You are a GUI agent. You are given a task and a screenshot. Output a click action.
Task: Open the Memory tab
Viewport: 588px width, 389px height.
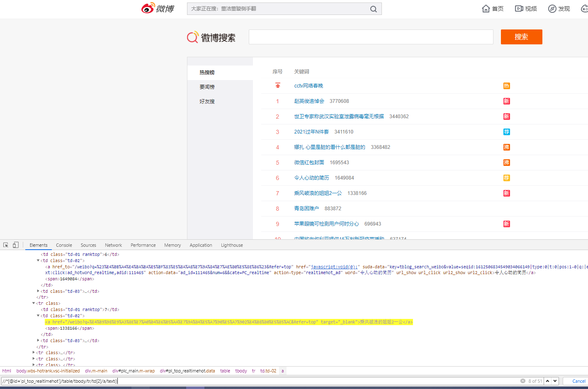click(173, 245)
